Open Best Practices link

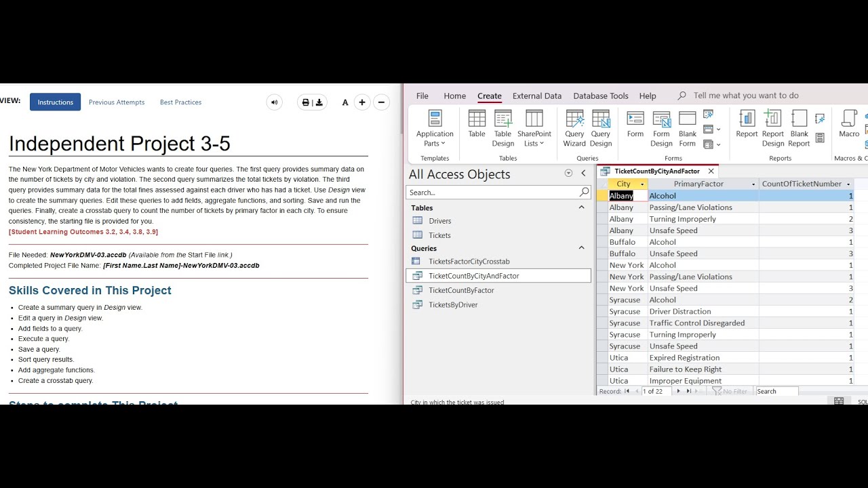(180, 102)
